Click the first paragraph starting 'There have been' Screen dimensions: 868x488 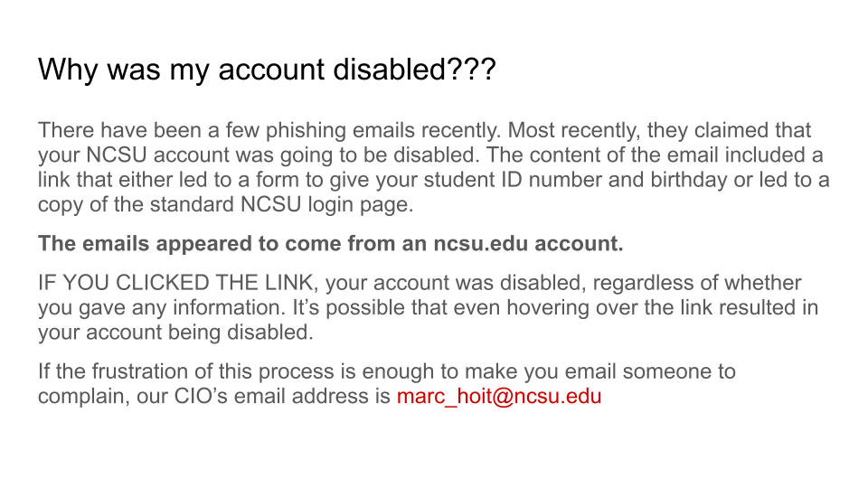click(433, 167)
